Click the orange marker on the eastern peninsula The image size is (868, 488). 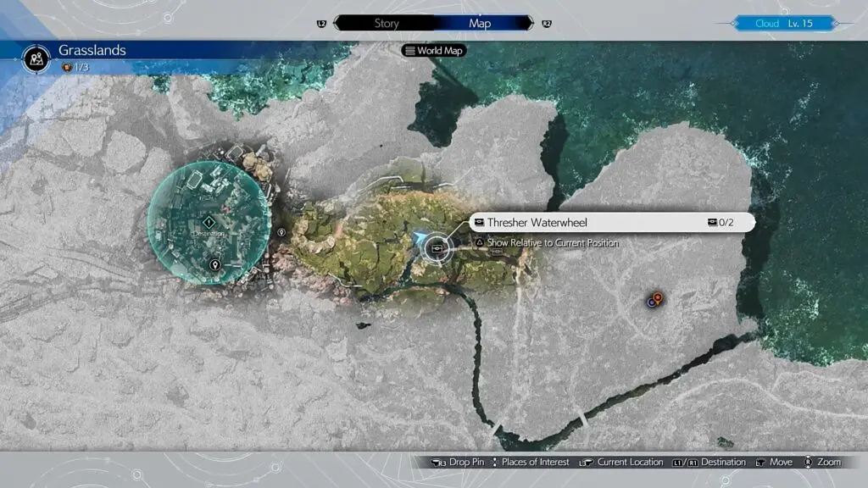658,297
